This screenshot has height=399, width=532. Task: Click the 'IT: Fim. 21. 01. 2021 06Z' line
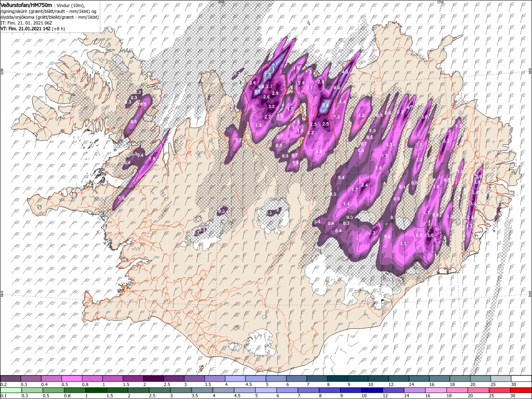pyautogui.click(x=26, y=22)
